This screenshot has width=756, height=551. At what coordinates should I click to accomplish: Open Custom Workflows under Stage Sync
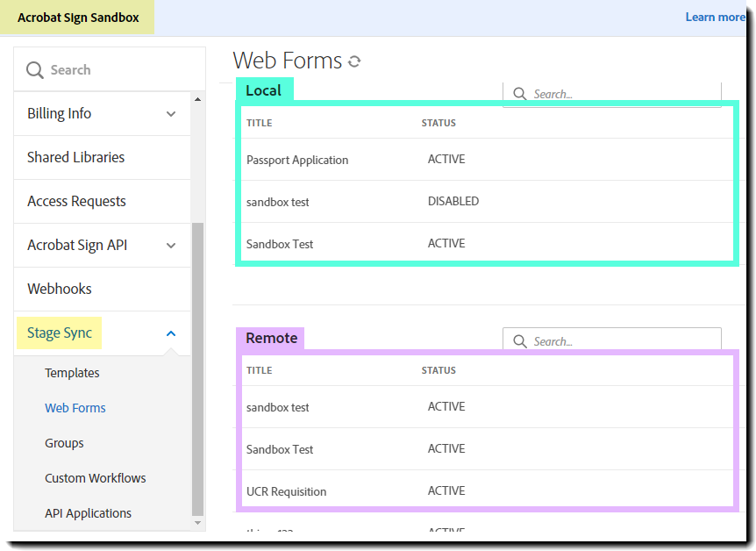pyautogui.click(x=95, y=478)
